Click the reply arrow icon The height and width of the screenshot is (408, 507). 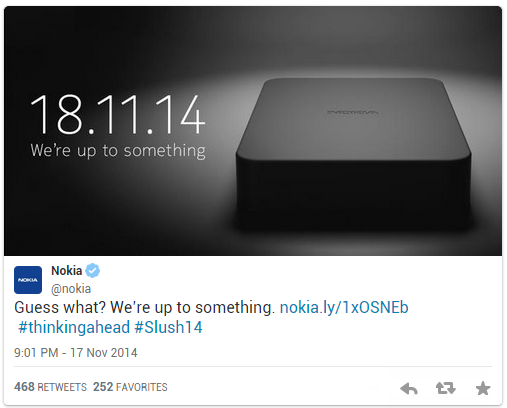click(x=409, y=388)
